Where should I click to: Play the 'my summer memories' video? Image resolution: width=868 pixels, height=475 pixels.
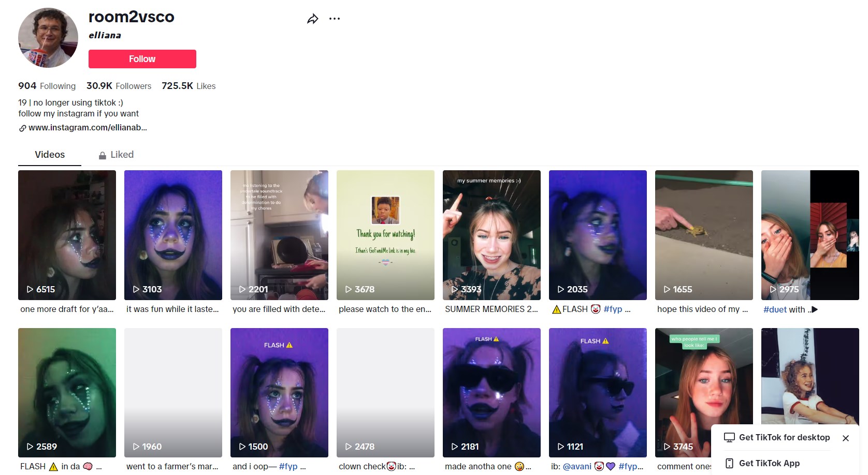point(491,235)
